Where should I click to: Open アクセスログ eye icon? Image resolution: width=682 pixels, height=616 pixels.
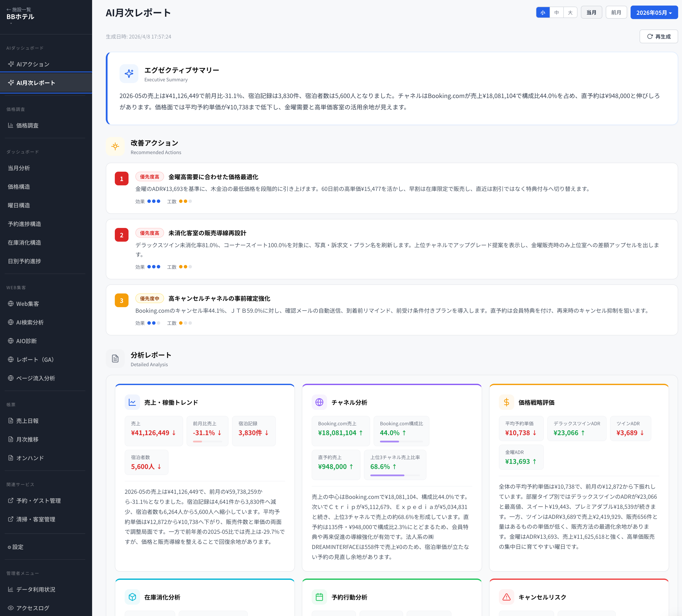[11, 608]
